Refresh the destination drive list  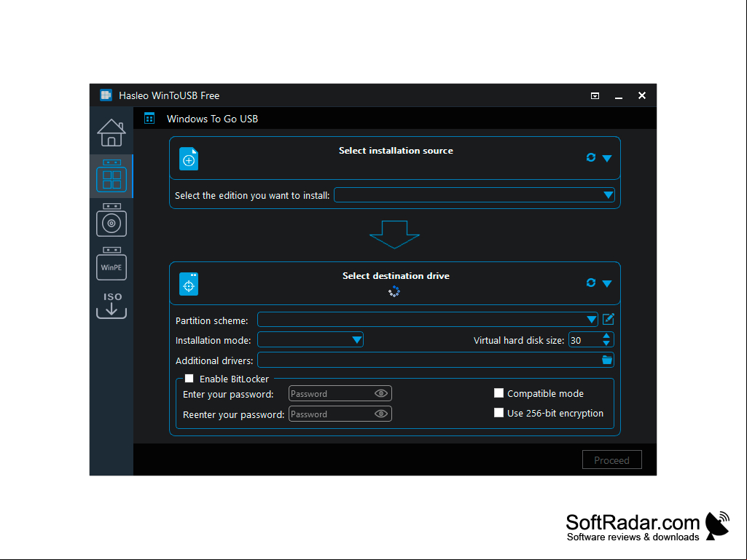coord(591,283)
